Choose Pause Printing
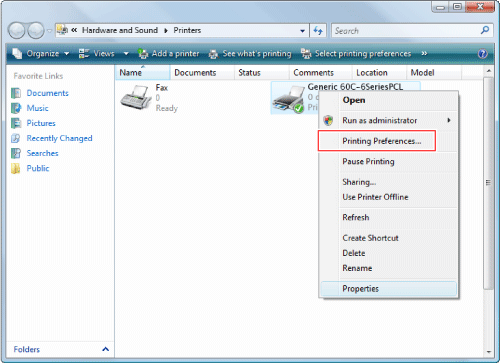This screenshot has height=363, width=500. 388,161
